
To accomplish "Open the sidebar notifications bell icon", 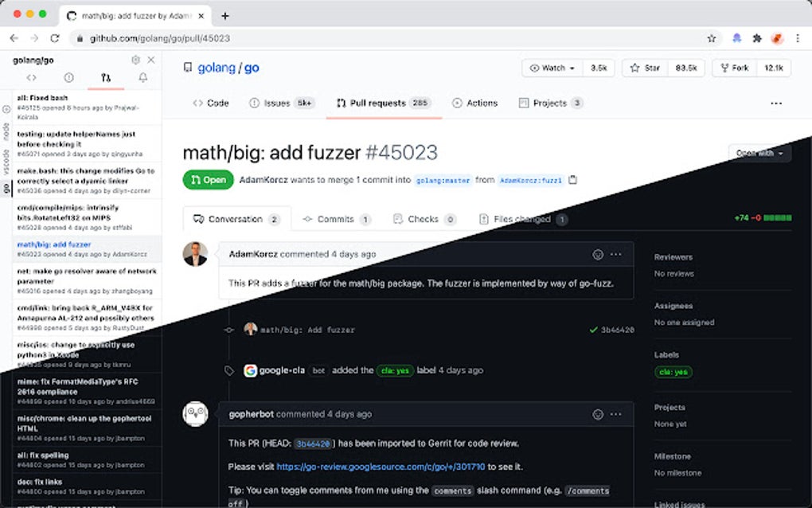I will pyautogui.click(x=143, y=78).
